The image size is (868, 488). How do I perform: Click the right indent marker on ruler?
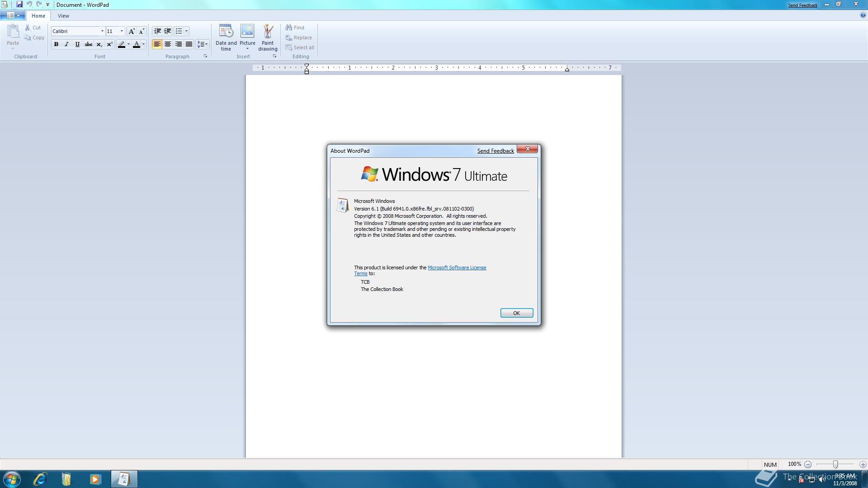[x=567, y=69]
